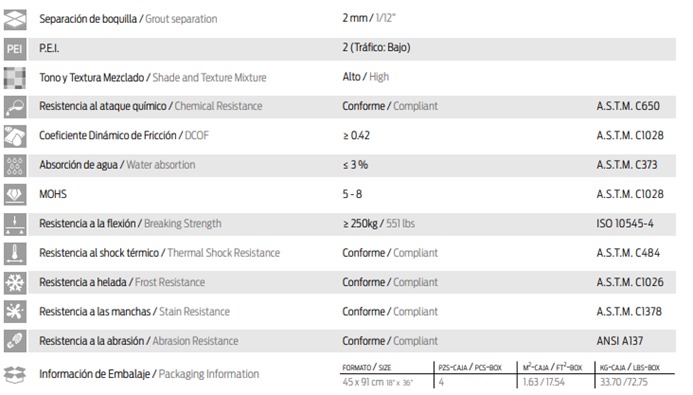Click the PEI rating icon
The height and width of the screenshot is (395, 693).
point(15,49)
